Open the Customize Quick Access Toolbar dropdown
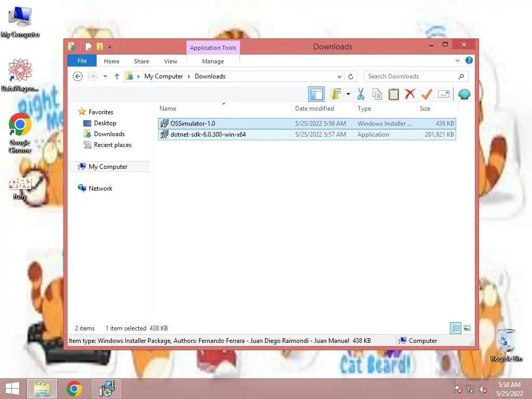 click(x=110, y=47)
